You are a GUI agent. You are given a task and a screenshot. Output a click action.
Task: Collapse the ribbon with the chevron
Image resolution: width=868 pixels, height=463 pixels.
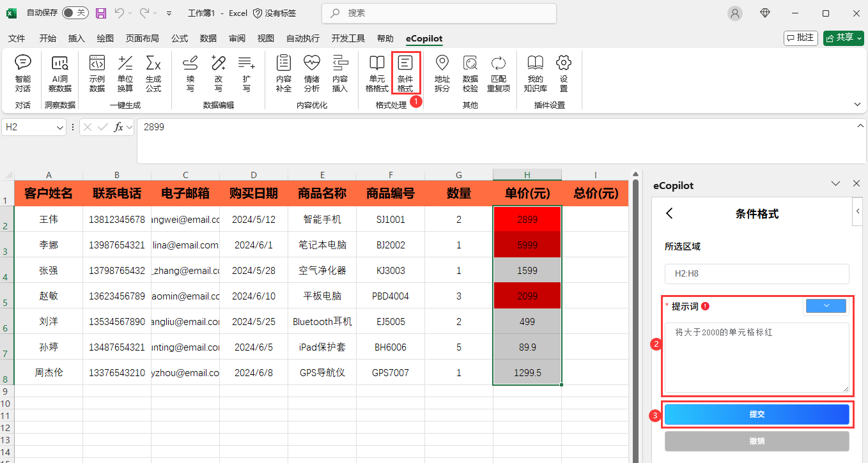[x=856, y=103]
